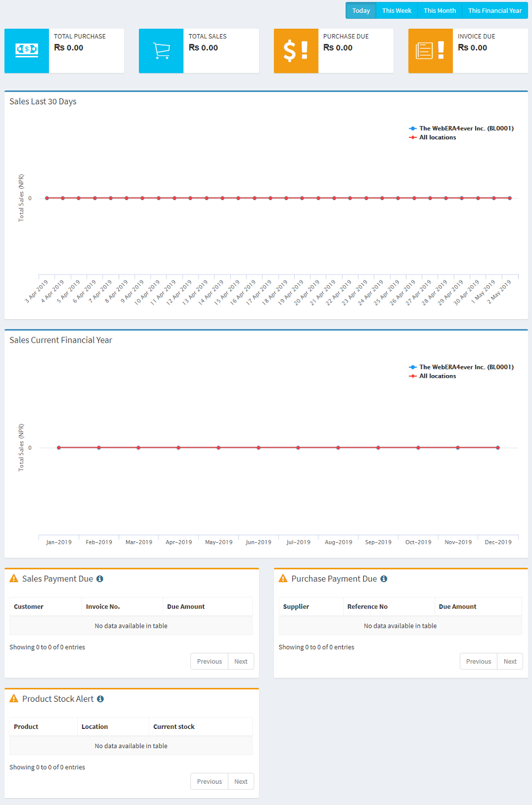Screen dimensions: 532x805
Task: Select the Today filter tab
Action: (x=361, y=11)
